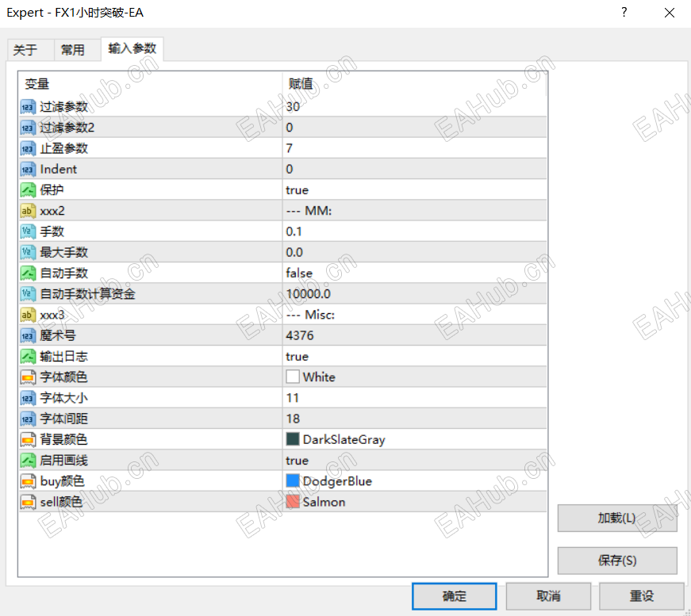Click the boolean icon next to 输出日志
The width and height of the screenshot is (691, 616).
coord(26,356)
